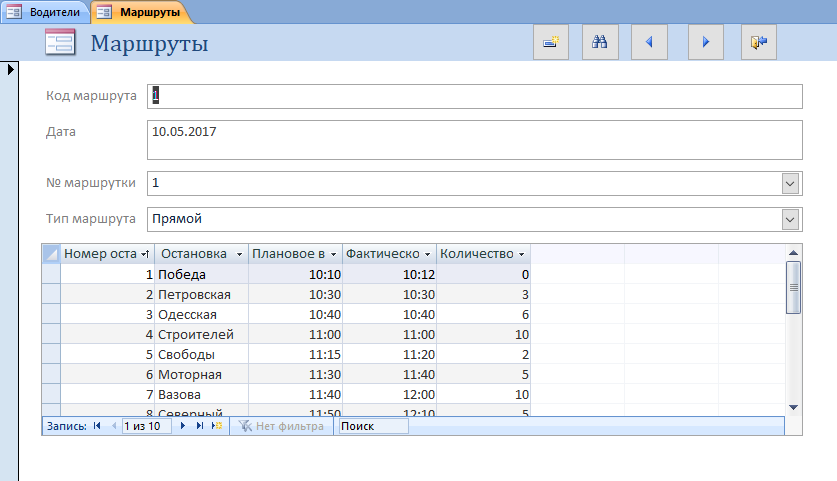The width and height of the screenshot is (837, 481).
Task: Click planned time 11:15 in Свободы row
Action: coord(296,354)
